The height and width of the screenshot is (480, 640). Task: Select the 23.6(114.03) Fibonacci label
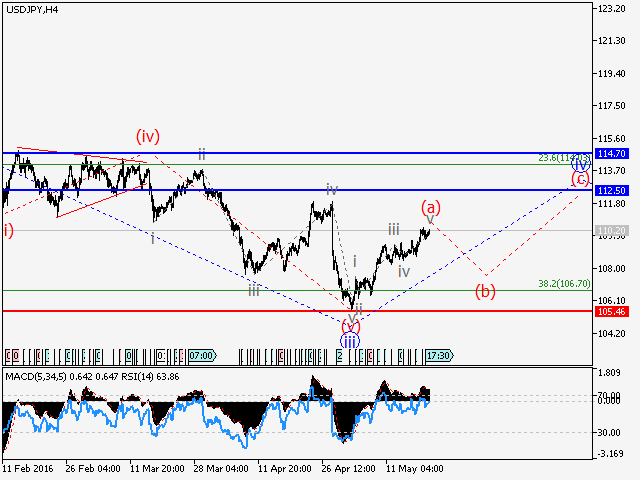(x=564, y=158)
